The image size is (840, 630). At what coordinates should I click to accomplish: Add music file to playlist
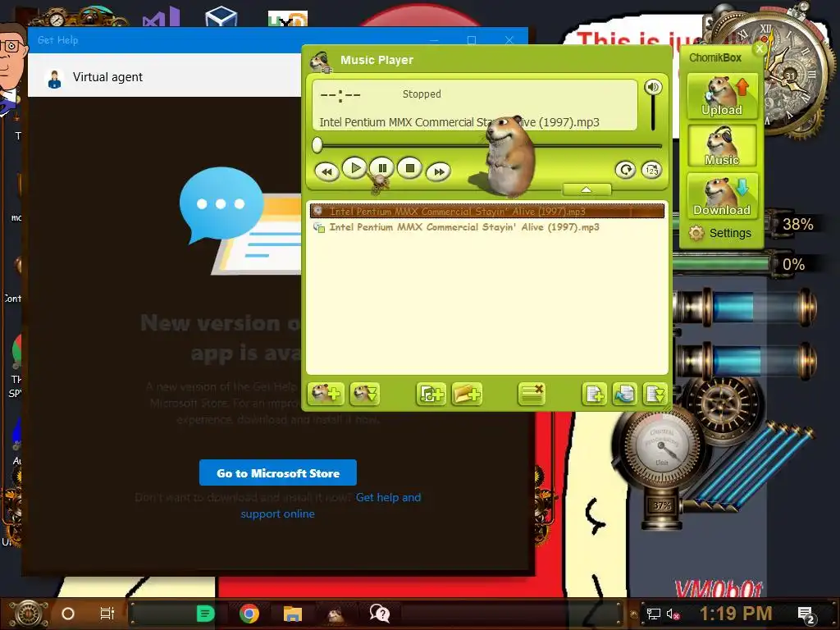coord(431,395)
